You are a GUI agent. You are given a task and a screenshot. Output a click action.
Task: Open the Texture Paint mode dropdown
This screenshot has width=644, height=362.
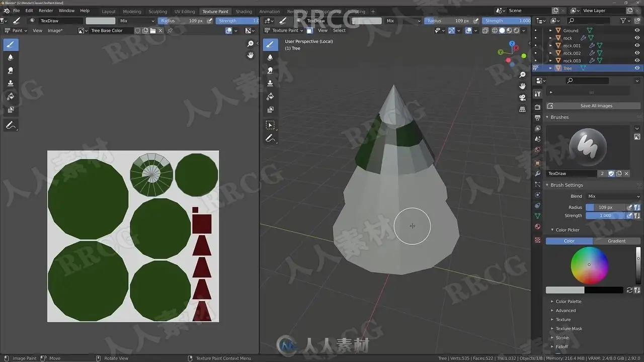point(284,31)
